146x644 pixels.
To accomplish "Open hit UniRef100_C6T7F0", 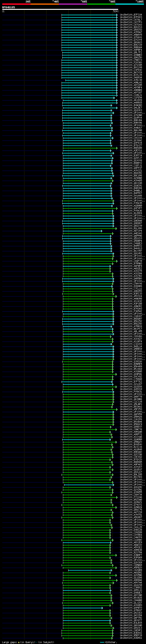I will pyautogui.click(x=131, y=22).
